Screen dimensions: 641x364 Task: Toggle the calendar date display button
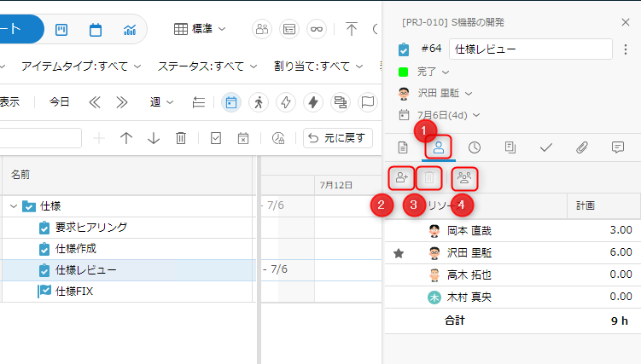pyautogui.click(x=230, y=102)
